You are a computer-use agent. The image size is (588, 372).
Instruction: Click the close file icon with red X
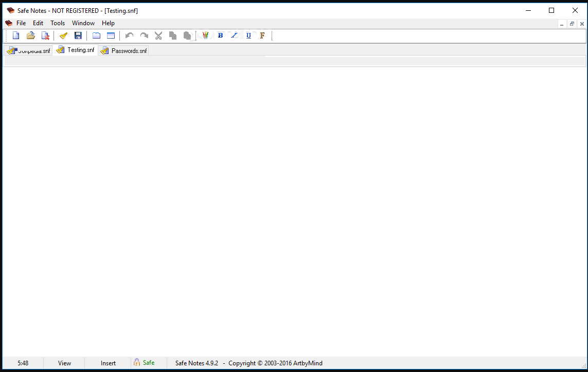pos(45,36)
